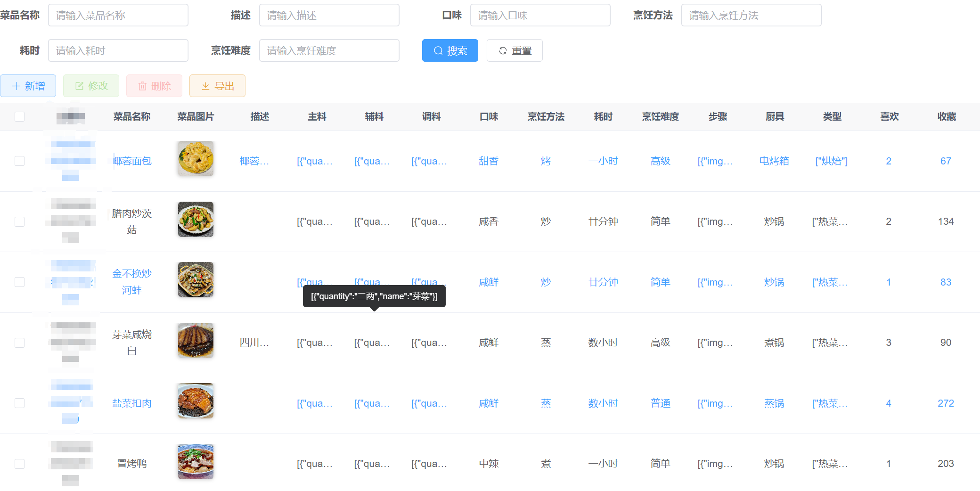Click the 椰蓉面包 dish name
The width and height of the screenshot is (980, 491).
tap(132, 161)
